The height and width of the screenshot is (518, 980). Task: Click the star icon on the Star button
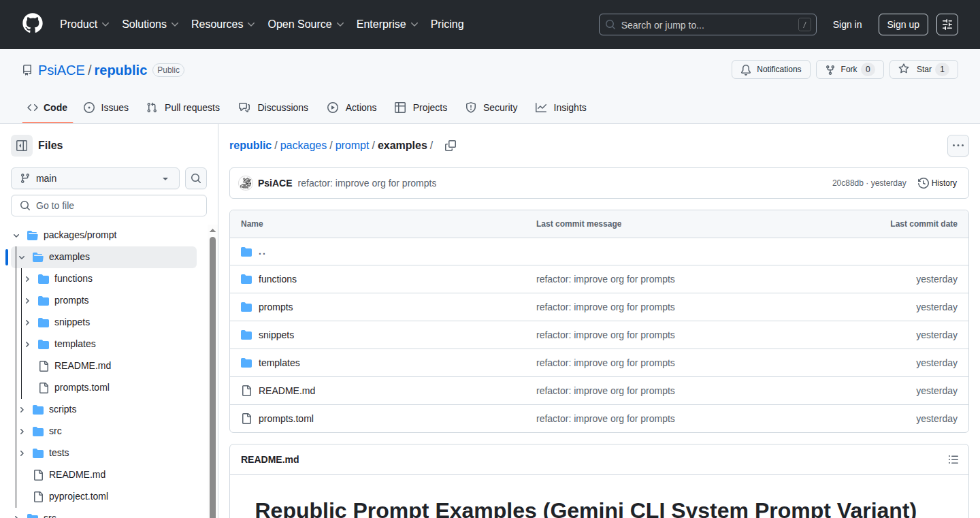[x=904, y=69]
